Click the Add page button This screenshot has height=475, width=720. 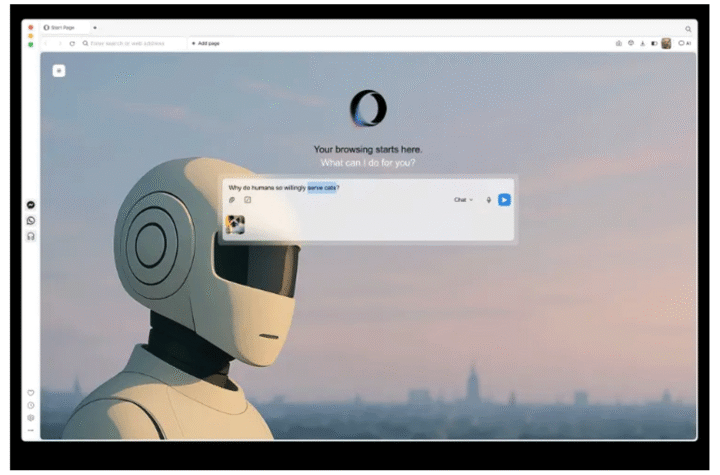click(205, 44)
